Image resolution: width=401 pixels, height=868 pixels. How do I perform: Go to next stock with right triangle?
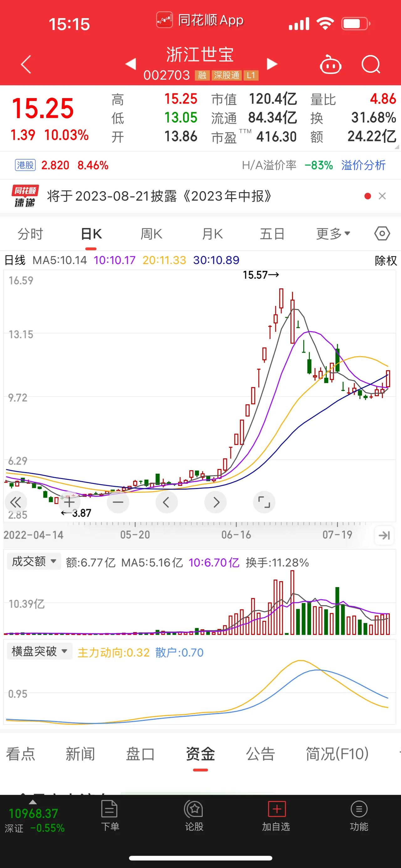coord(272,64)
